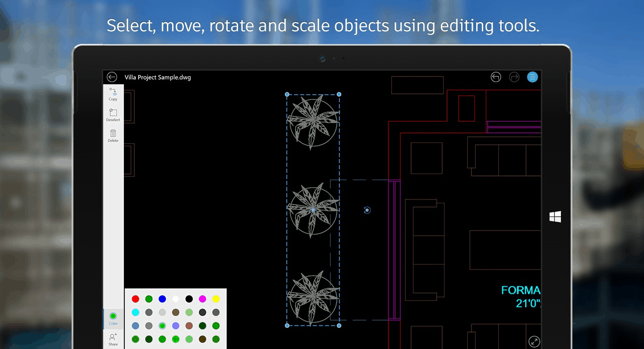The image size is (644, 349).
Task: Click the redo arrow icon
Action: click(x=514, y=77)
